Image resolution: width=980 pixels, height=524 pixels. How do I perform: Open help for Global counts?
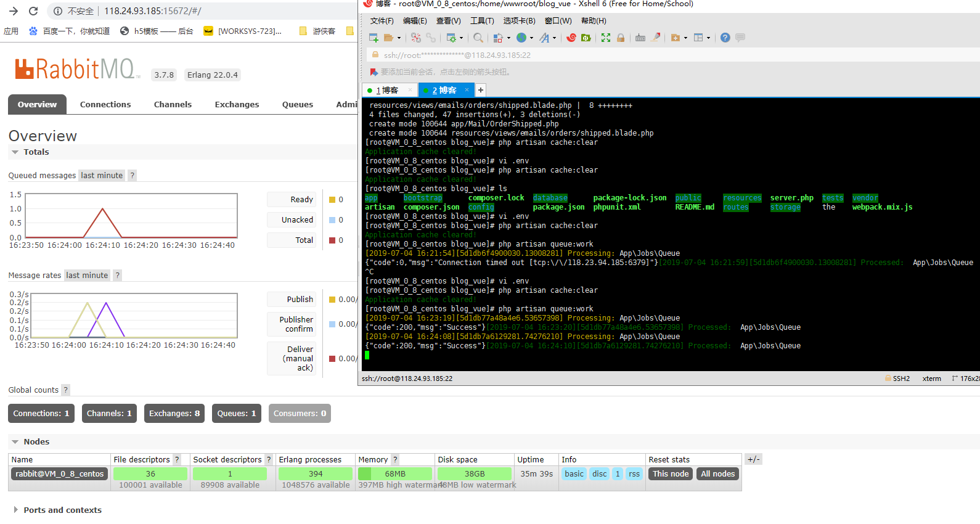pyautogui.click(x=65, y=390)
